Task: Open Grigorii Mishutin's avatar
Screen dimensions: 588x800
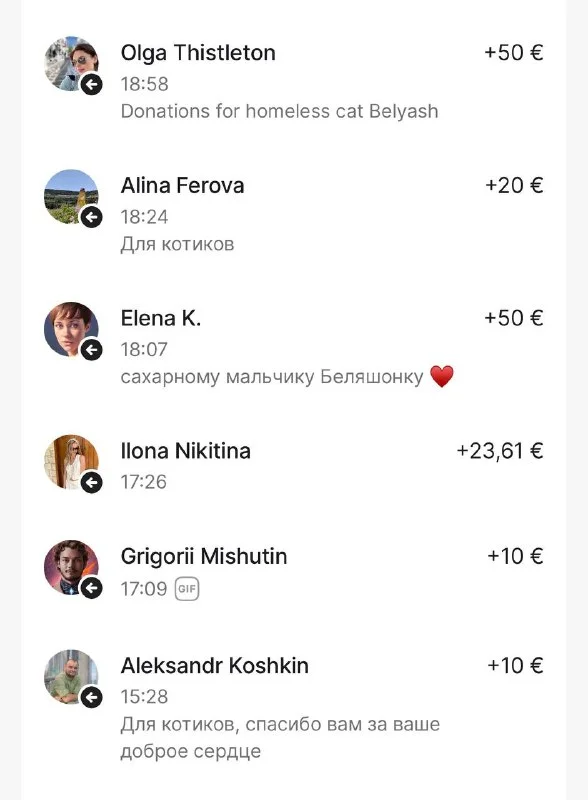Action: tap(71, 567)
